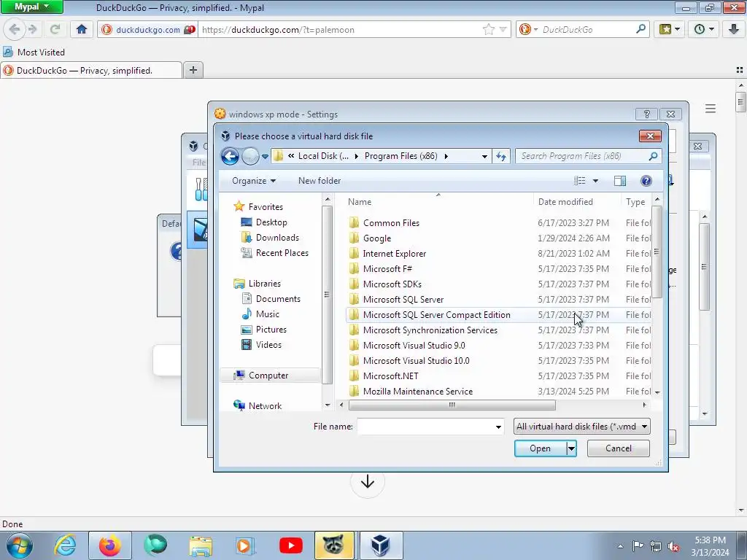
Task: Open the virtual hard disk file type dropdown
Action: [581, 426]
